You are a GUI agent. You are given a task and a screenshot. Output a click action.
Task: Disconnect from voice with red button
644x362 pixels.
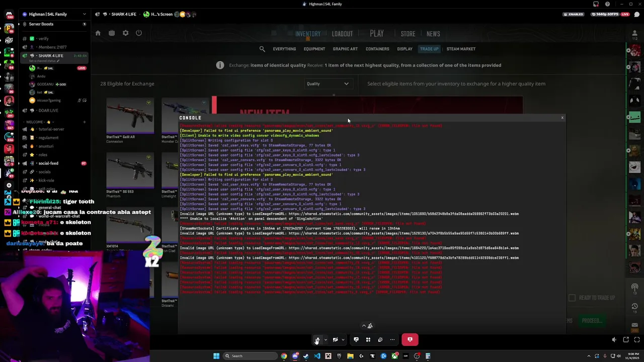(410, 340)
